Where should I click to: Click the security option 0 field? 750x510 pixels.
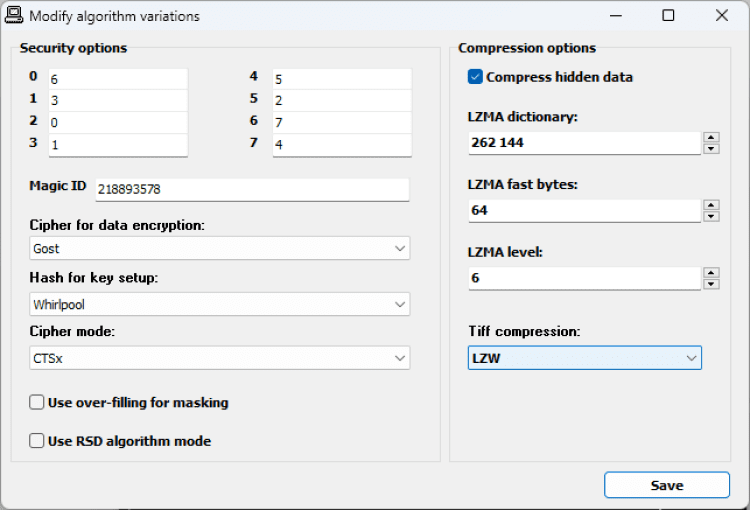pyautogui.click(x=116, y=79)
